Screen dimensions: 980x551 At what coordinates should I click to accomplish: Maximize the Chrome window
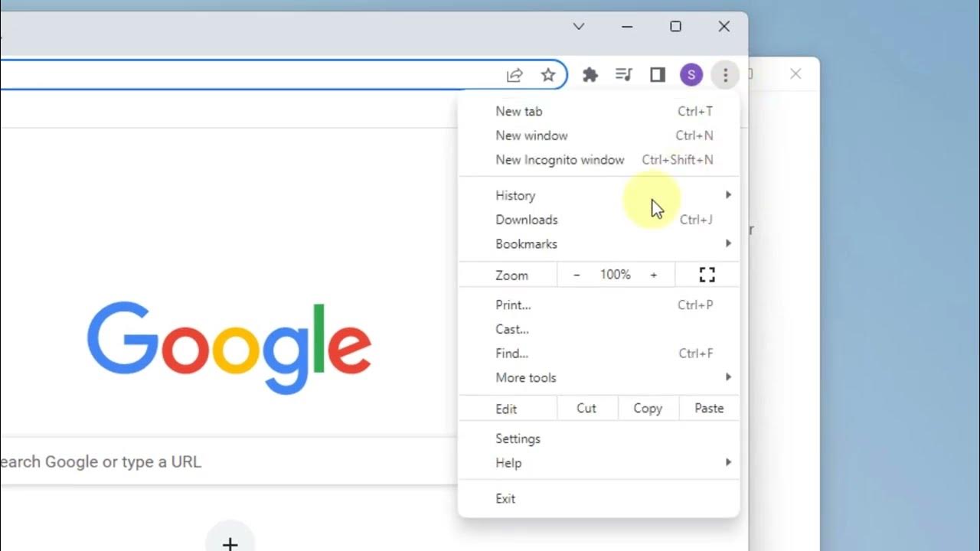pyautogui.click(x=675, y=26)
